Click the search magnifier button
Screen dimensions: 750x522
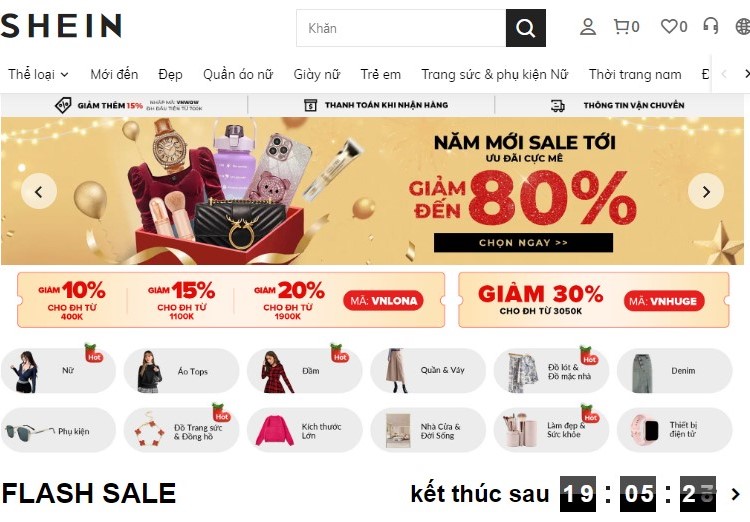[525, 28]
